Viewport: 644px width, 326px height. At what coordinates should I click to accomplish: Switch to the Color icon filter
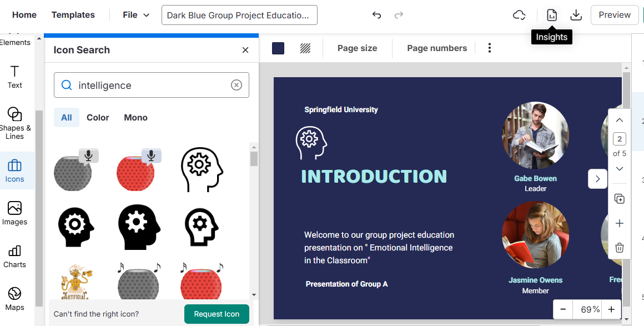(98, 117)
